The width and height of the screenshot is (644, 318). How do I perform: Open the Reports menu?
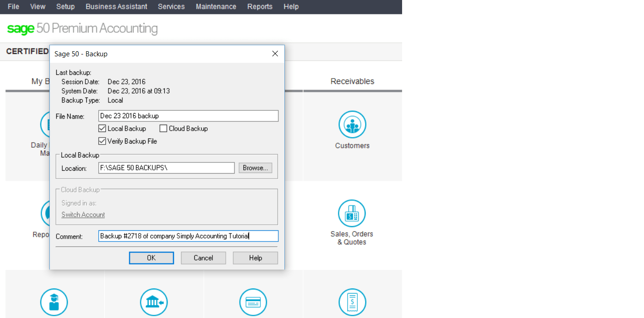pos(260,6)
